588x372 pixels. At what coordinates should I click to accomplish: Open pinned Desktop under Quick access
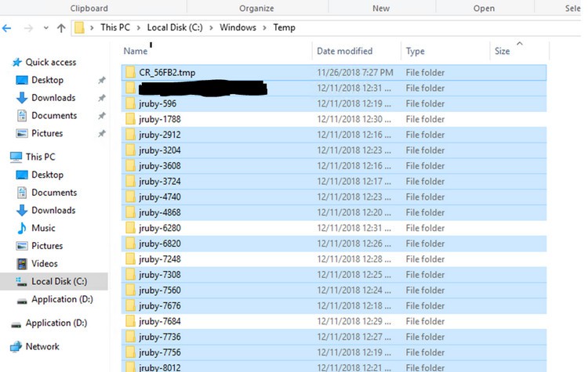tap(47, 80)
